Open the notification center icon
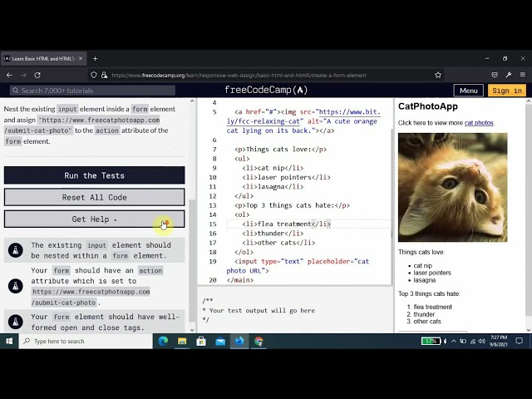532x399 pixels. (x=519, y=341)
